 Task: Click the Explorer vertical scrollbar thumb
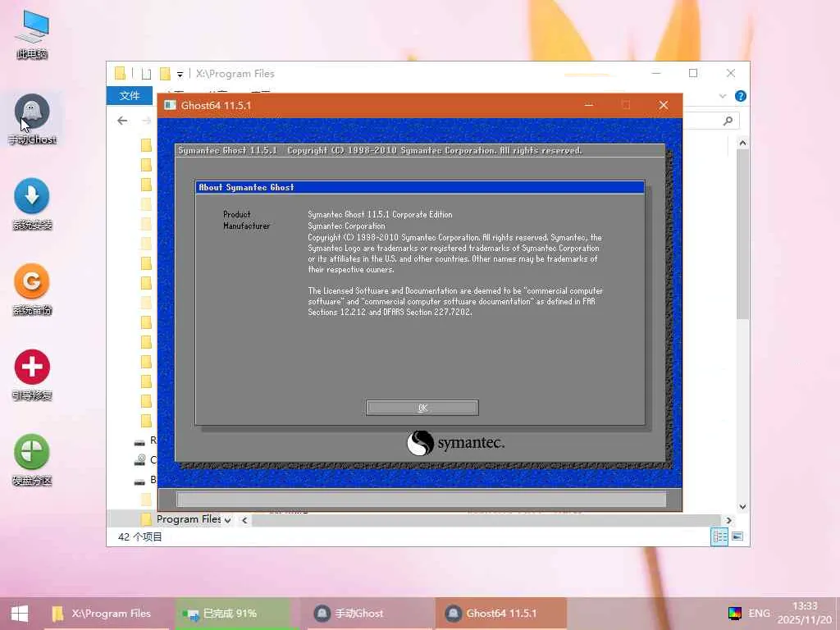tap(742, 235)
